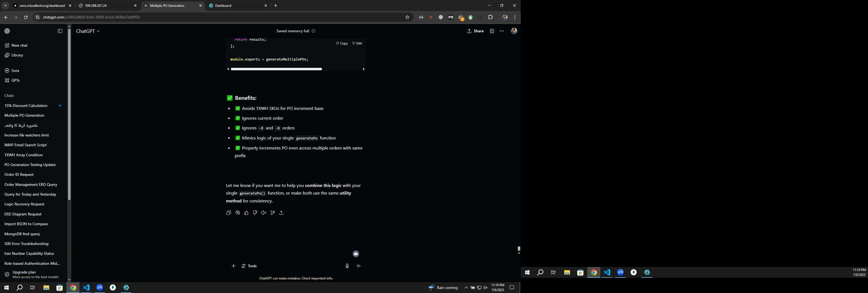View site information icon in address bar
Screen dimensions: 868x293
(x=37, y=17)
